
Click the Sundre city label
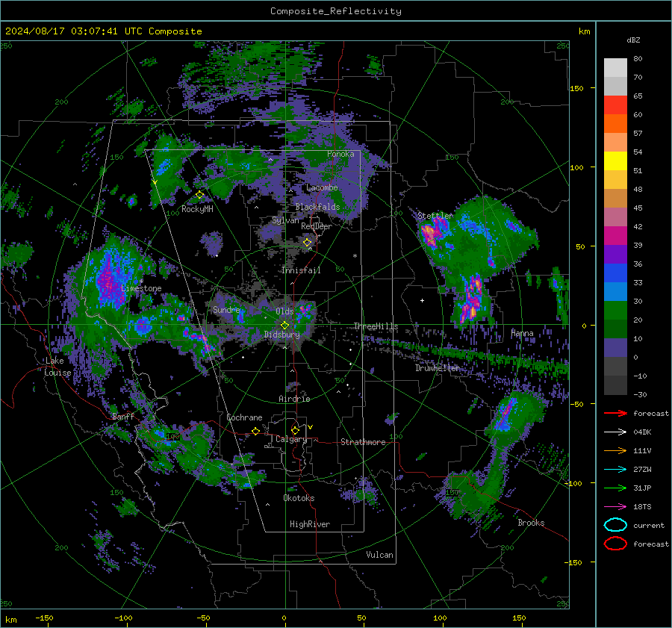pos(226,309)
